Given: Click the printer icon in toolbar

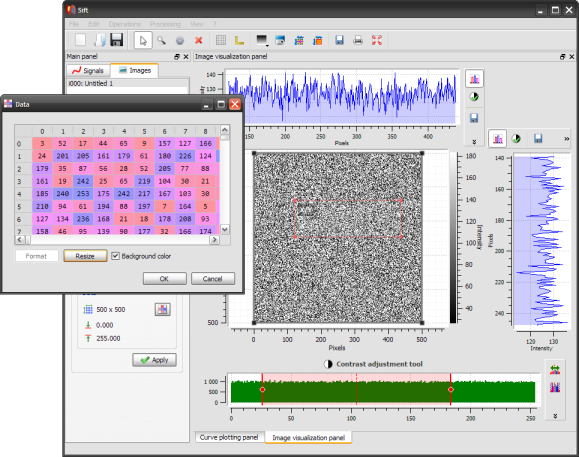Looking at the screenshot, I should pos(358,40).
